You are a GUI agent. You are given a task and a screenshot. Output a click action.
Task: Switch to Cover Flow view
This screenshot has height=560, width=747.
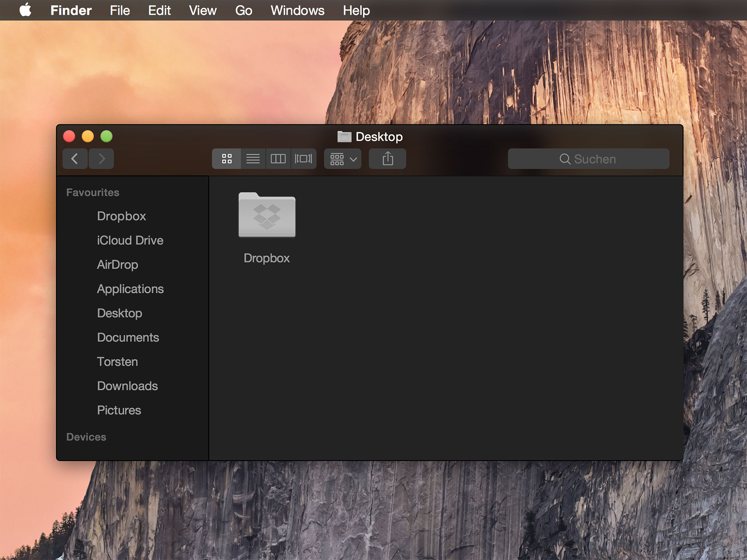303,158
